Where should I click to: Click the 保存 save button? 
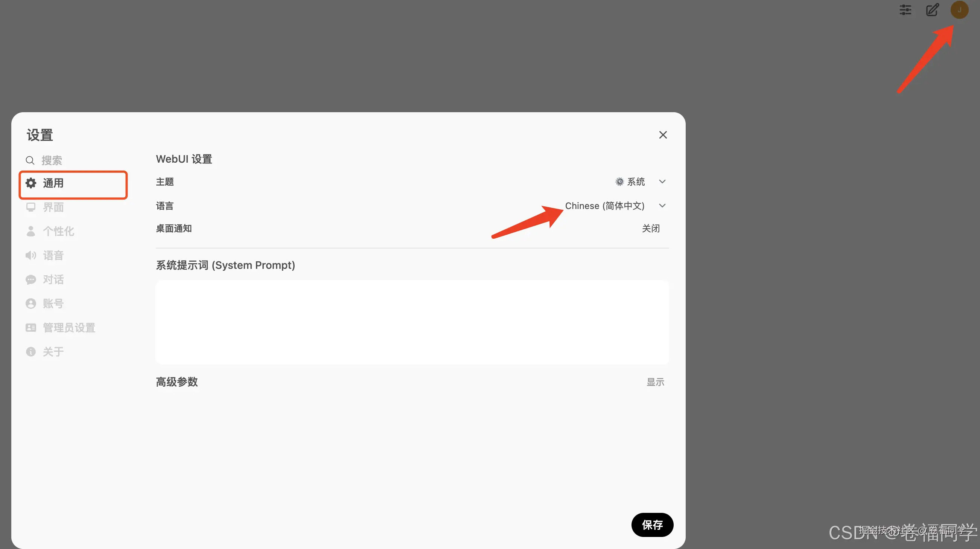pyautogui.click(x=652, y=525)
